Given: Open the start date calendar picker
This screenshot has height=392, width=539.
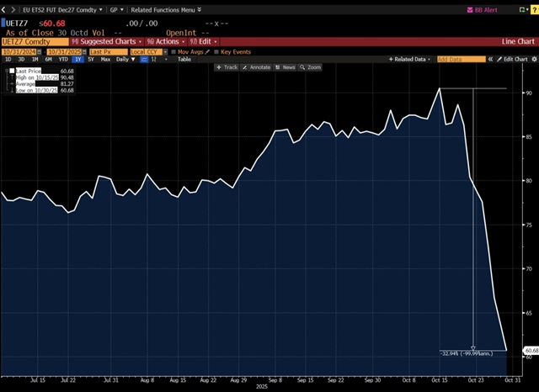Looking at the screenshot, I should 40,50.
